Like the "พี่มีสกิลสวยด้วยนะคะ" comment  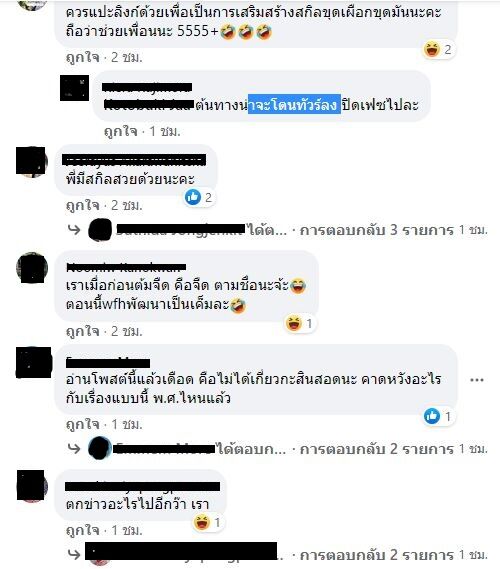click(x=83, y=205)
